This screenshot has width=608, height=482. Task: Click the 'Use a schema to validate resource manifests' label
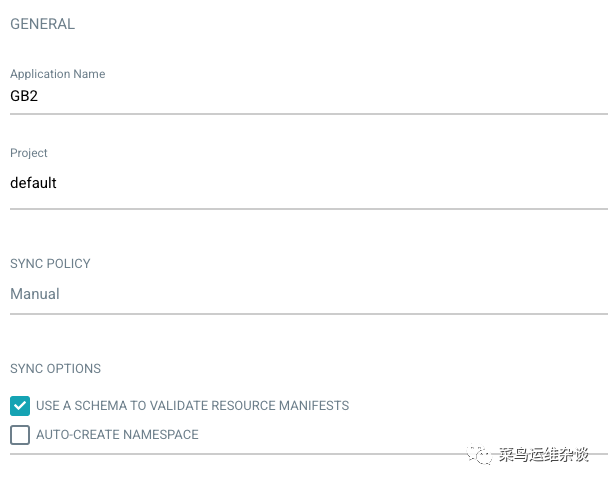[x=192, y=406]
